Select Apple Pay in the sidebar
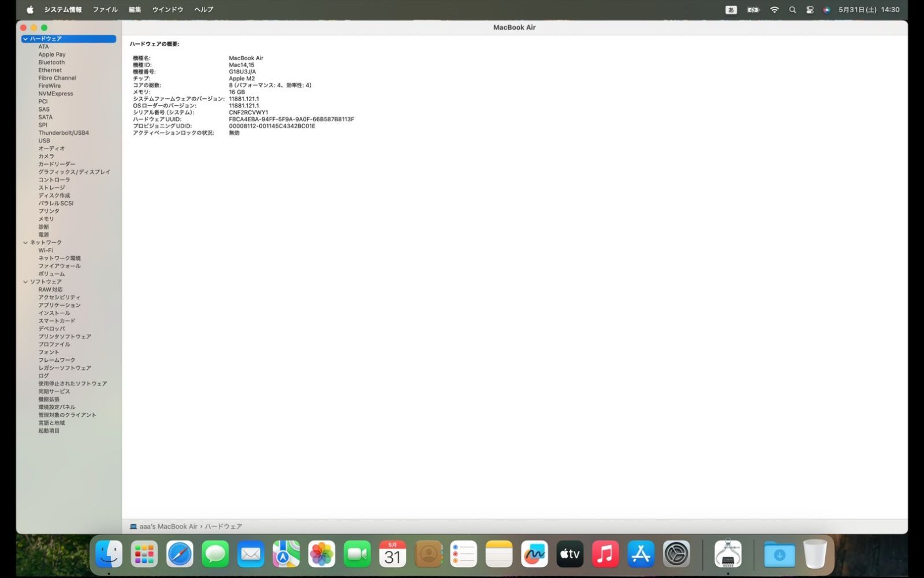Screen dimensions: 924x578 point(52,54)
